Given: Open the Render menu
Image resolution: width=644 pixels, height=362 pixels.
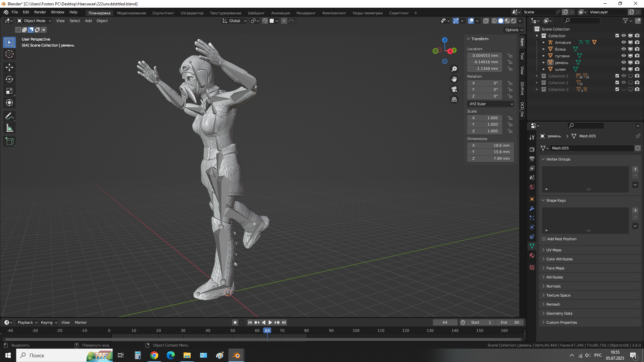Looking at the screenshot, I should 40,12.
